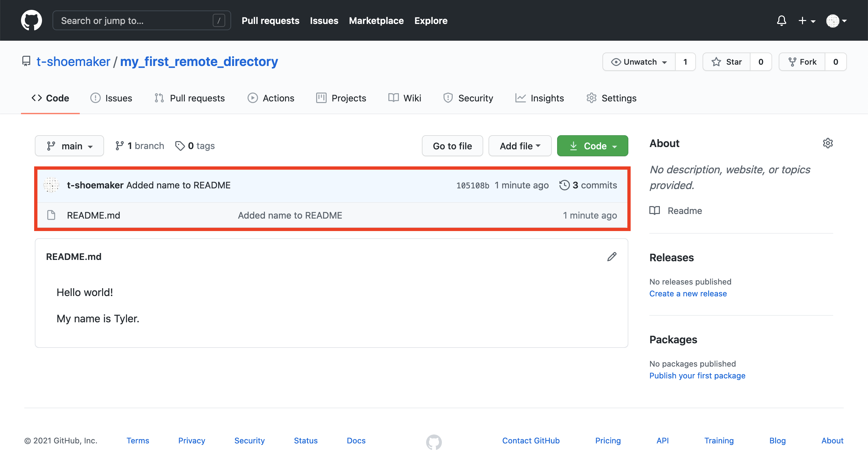Open the Terms footer link

point(138,440)
